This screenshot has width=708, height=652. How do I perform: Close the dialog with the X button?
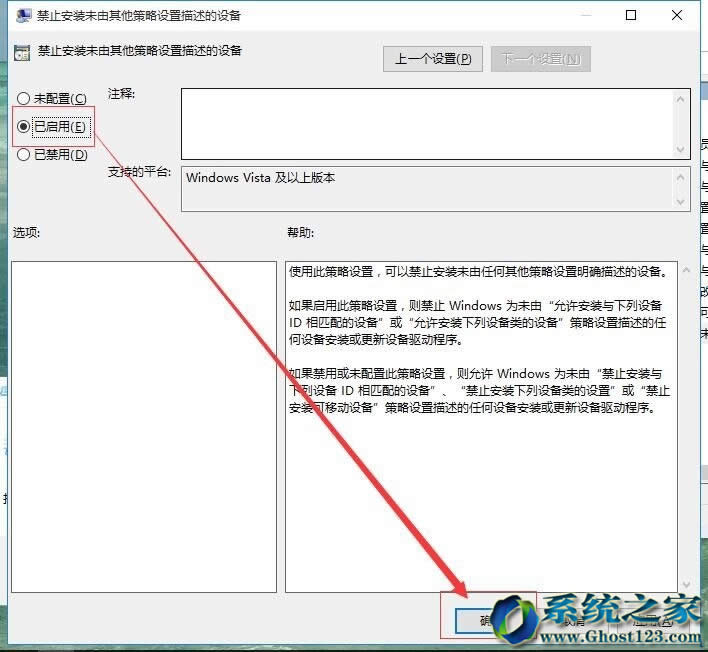pyautogui.click(x=677, y=16)
